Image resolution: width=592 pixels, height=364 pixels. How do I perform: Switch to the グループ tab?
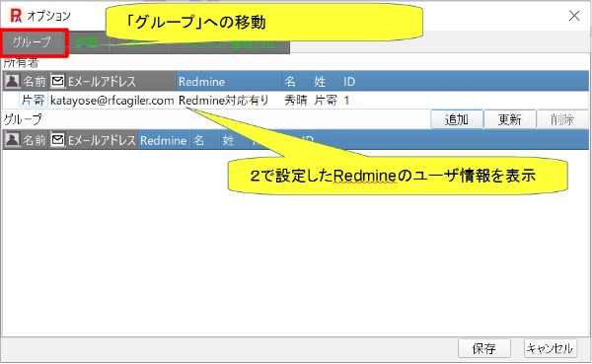point(34,42)
